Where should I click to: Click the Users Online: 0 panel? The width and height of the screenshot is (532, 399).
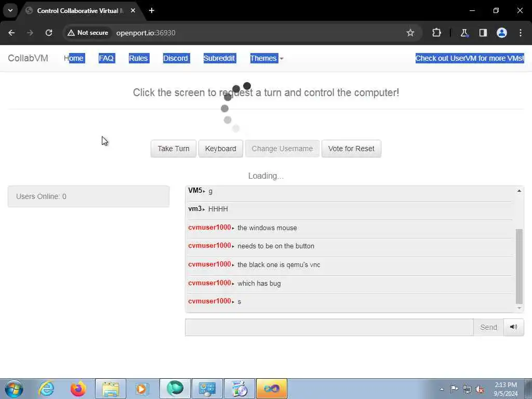pyautogui.click(x=88, y=196)
